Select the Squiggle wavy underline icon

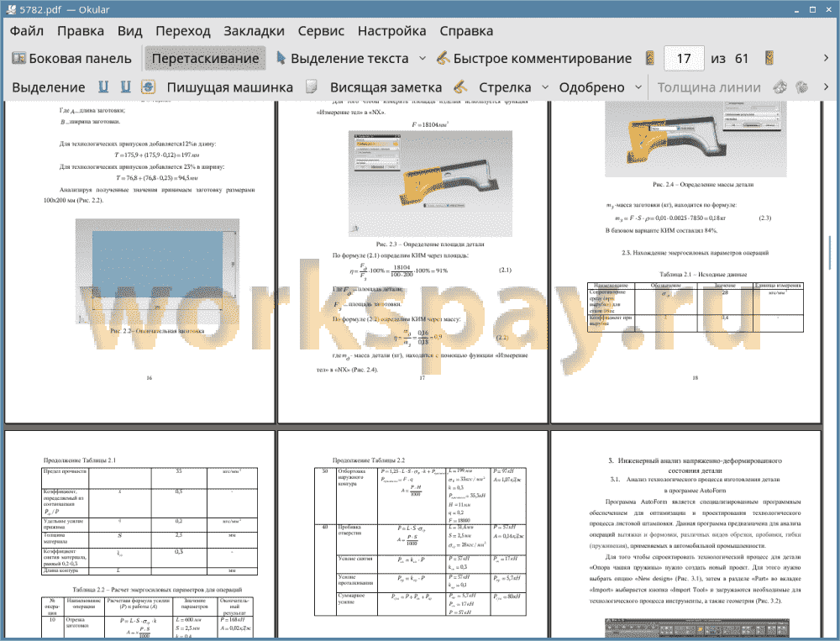tap(125, 87)
